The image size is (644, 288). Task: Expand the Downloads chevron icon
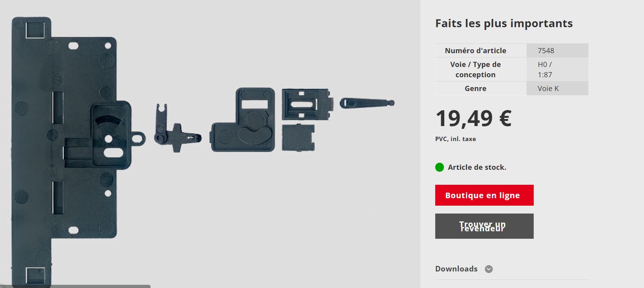(x=488, y=269)
